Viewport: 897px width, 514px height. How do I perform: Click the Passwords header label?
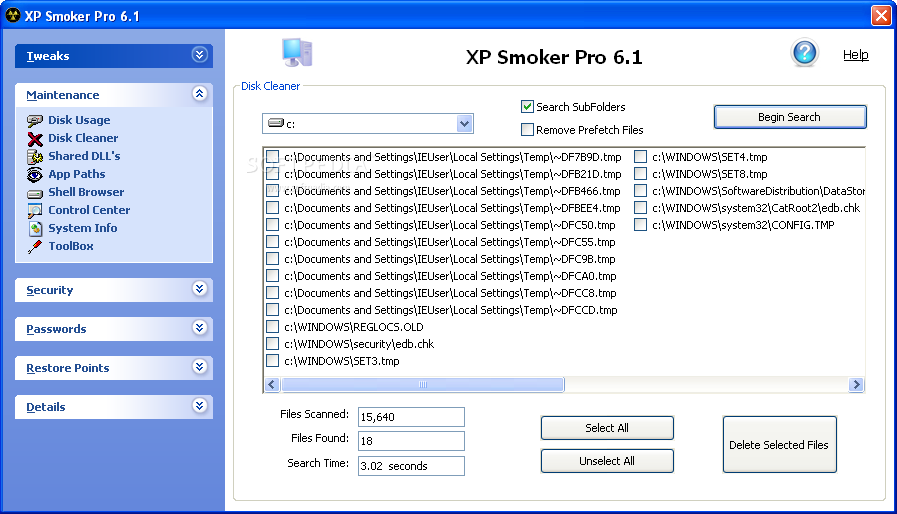(56, 329)
